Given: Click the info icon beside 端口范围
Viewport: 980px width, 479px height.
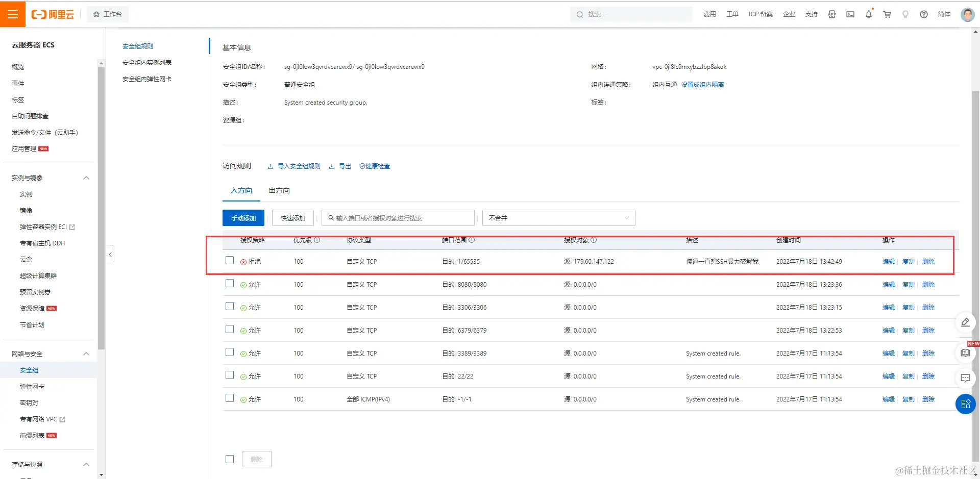Looking at the screenshot, I should tap(472, 240).
